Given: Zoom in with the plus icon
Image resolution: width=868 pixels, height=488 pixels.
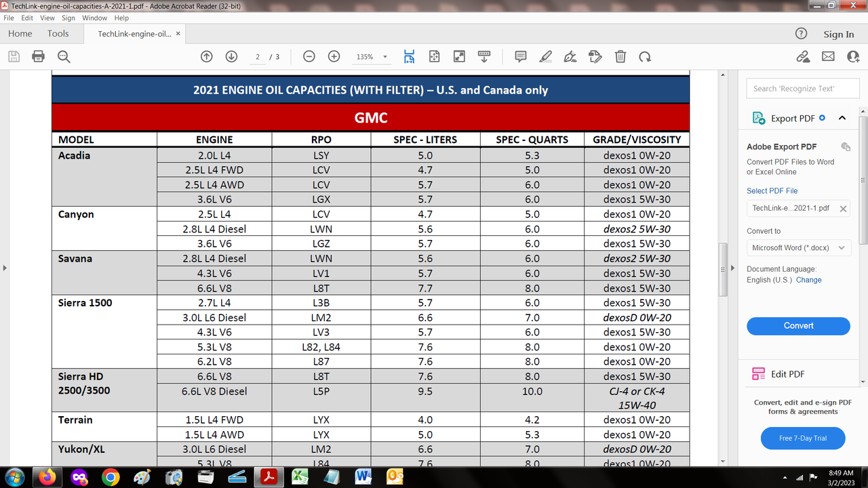Looking at the screenshot, I should pos(334,57).
